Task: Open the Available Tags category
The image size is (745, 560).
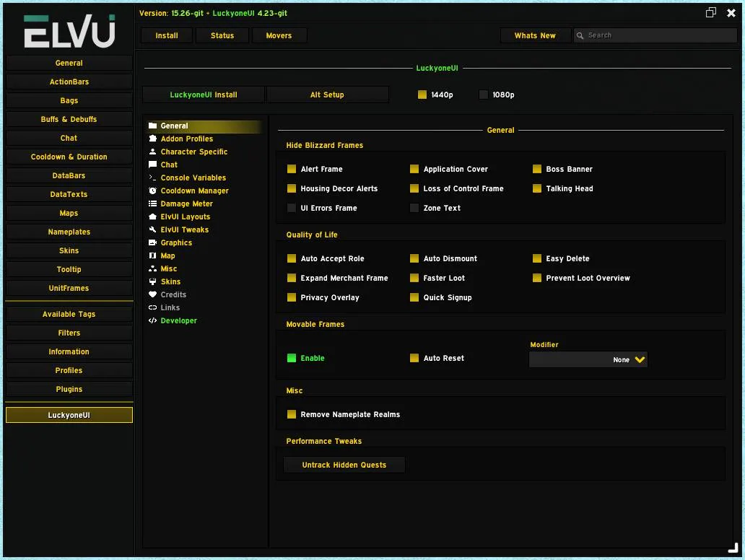Action: click(69, 315)
